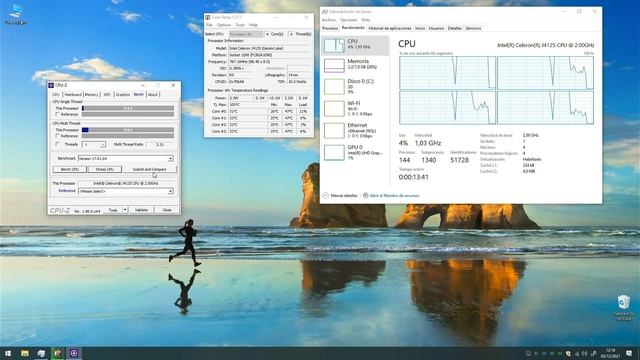Click the CPU-Z window title icon
The height and width of the screenshot is (360, 640).
(51, 85)
